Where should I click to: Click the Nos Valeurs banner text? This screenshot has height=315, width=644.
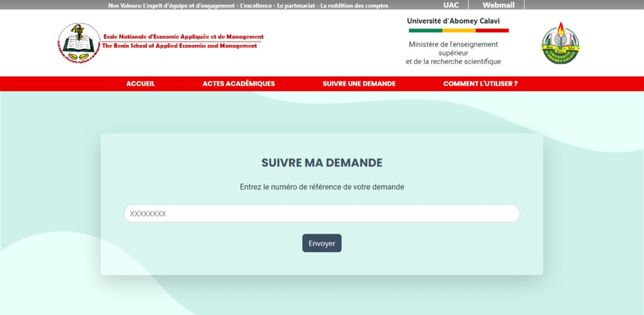tap(248, 6)
